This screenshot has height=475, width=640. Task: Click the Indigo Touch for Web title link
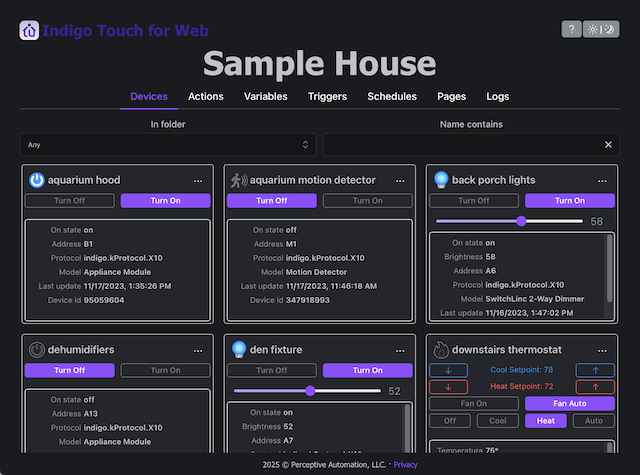125,31
